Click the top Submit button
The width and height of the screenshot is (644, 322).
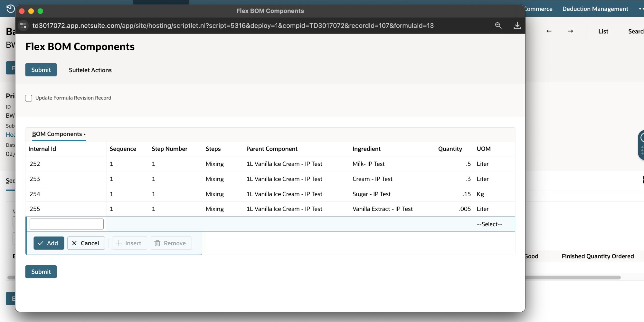[41, 70]
